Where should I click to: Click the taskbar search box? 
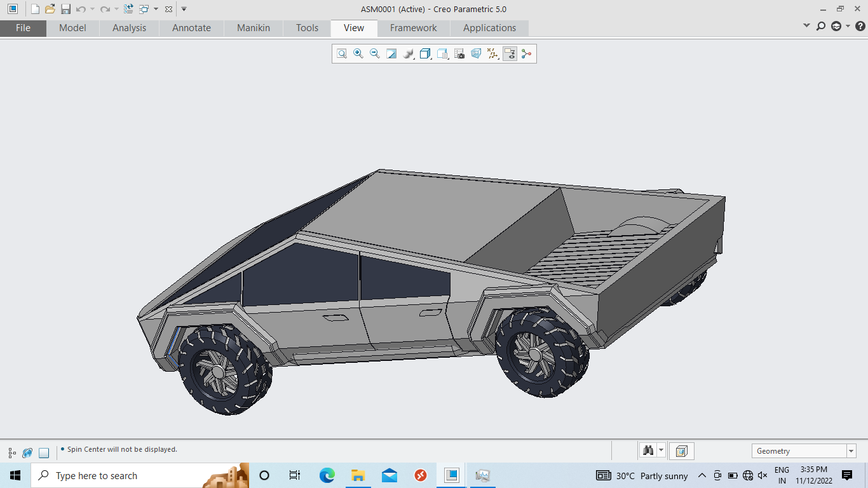pyautogui.click(x=140, y=475)
